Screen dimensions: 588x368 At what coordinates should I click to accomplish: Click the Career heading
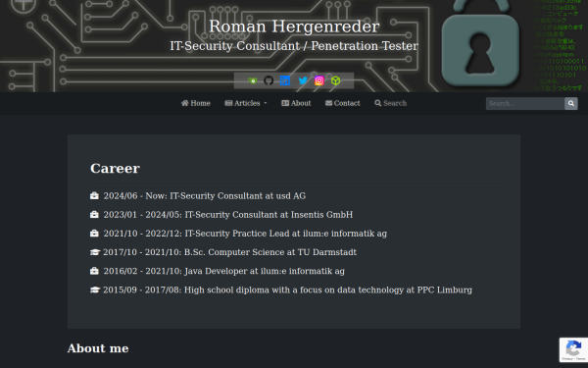pos(115,168)
